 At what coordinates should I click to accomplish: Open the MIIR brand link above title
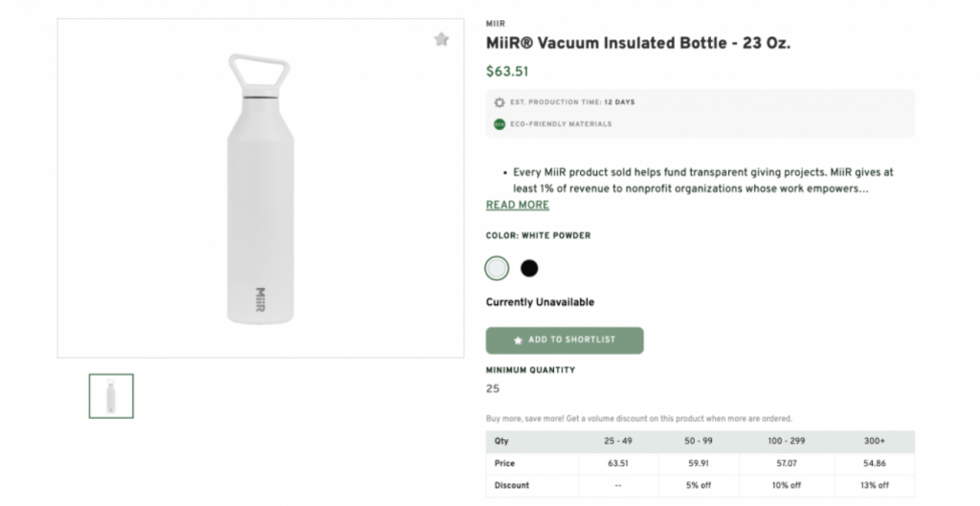[x=496, y=23]
